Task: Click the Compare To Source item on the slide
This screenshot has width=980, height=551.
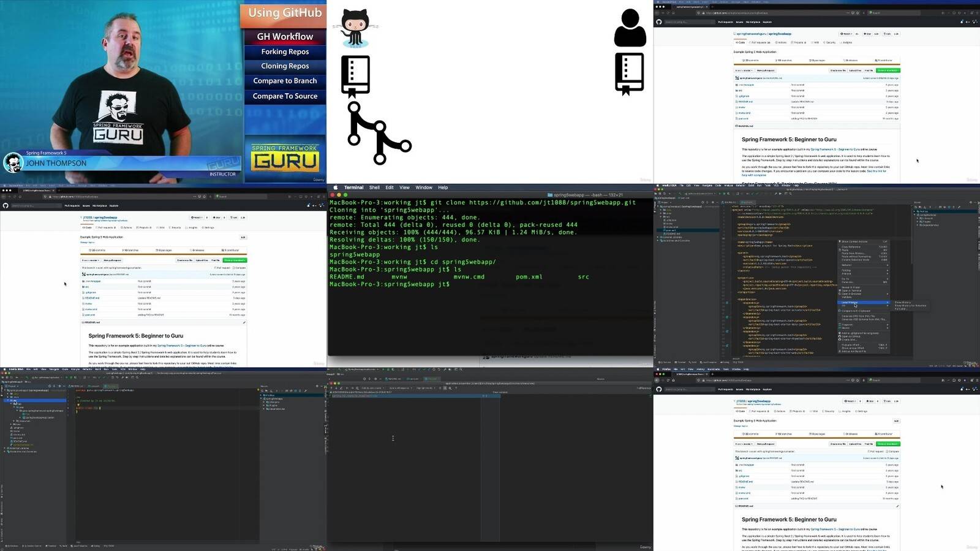Action: [285, 96]
